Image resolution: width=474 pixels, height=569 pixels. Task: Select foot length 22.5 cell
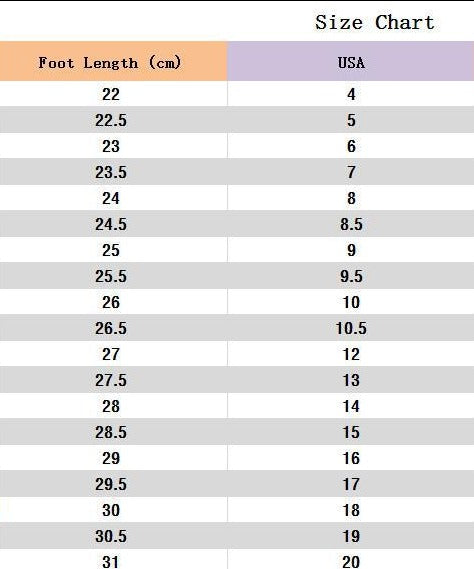[x=114, y=120]
